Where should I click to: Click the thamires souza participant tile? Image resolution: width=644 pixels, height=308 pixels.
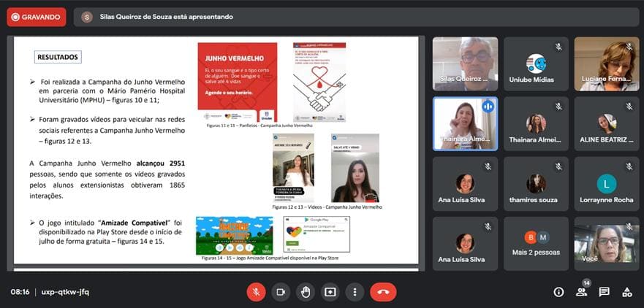(x=536, y=184)
